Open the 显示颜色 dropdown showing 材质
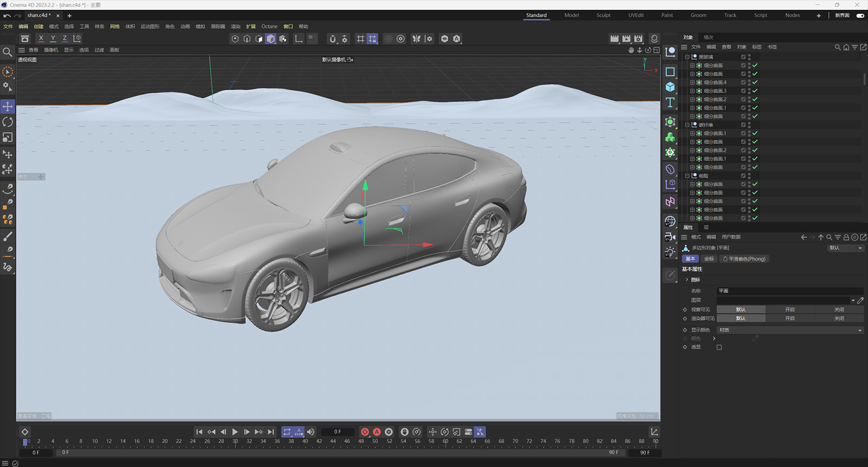This screenshot has height=467, width=868. (x=790, y=330)
